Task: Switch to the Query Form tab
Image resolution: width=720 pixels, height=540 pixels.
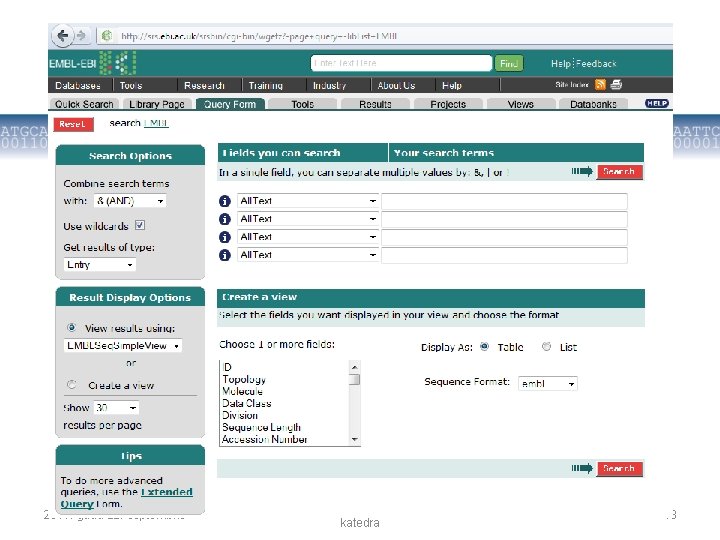Action: coord(230,104)
